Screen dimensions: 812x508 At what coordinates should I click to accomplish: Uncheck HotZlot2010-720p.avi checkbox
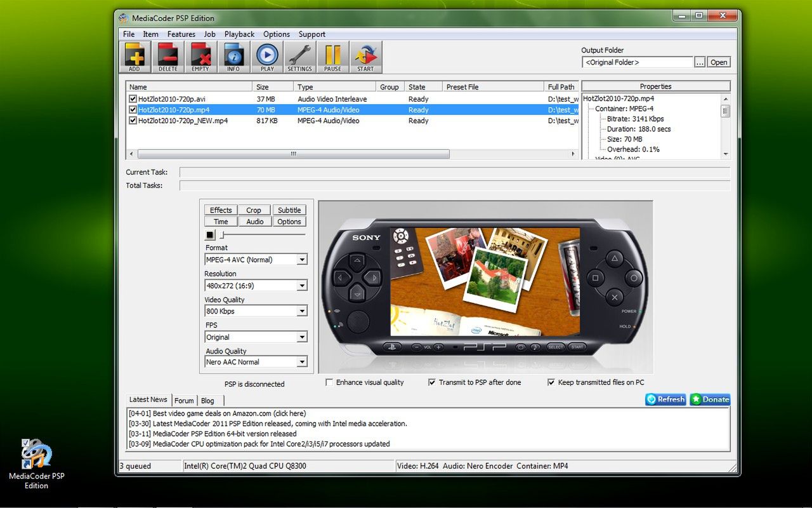133,99
